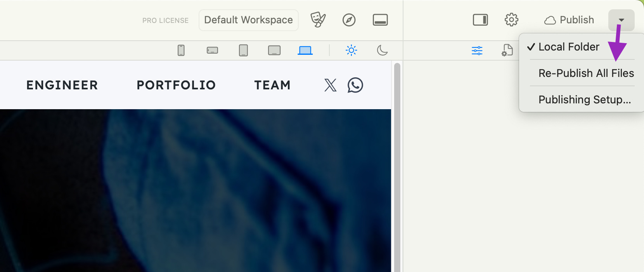Toggle the right sidebar panel icon

pyautogui.click(x=480, y=20)
